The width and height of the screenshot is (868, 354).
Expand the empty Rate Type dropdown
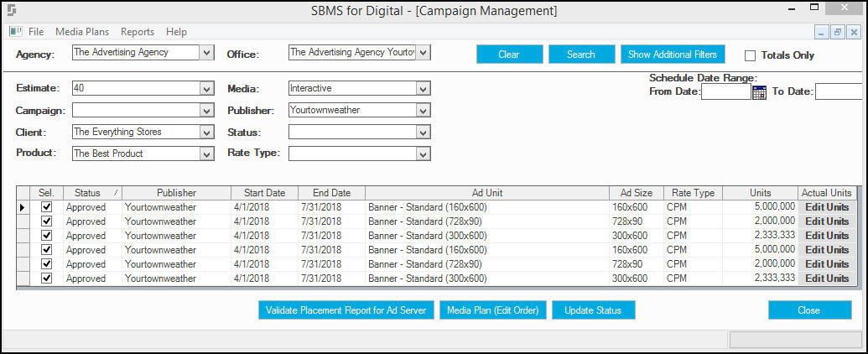click(x=423, y=154)
